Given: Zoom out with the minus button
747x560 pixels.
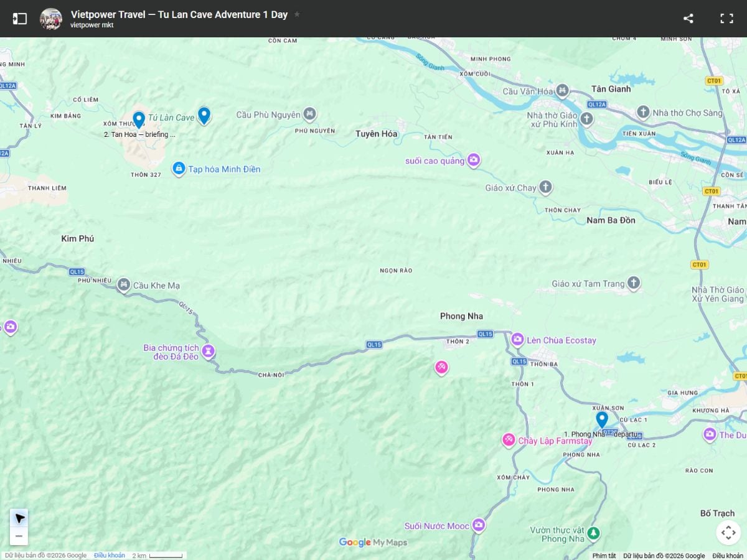Looking at the screenshot, I should click(19, 536).
